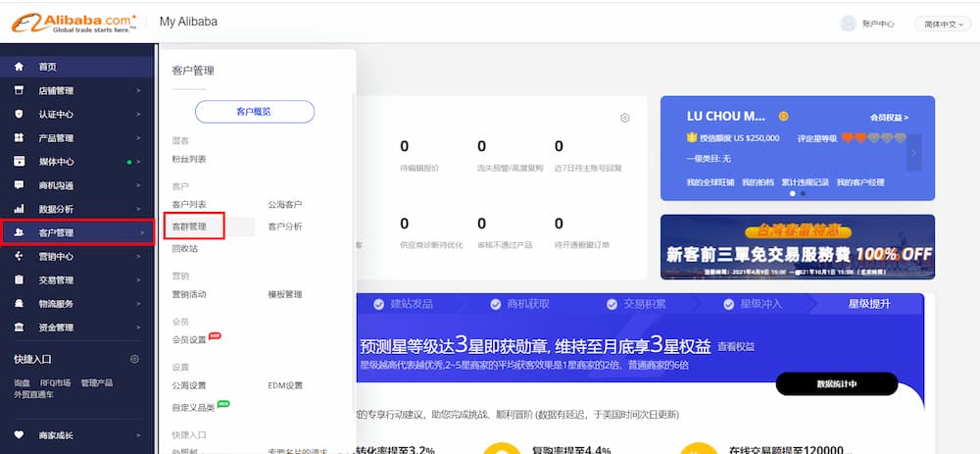Viewport: 980px width, 454px height.
Task: Select the 建站发品 checked step
Action: pos(404,304)
